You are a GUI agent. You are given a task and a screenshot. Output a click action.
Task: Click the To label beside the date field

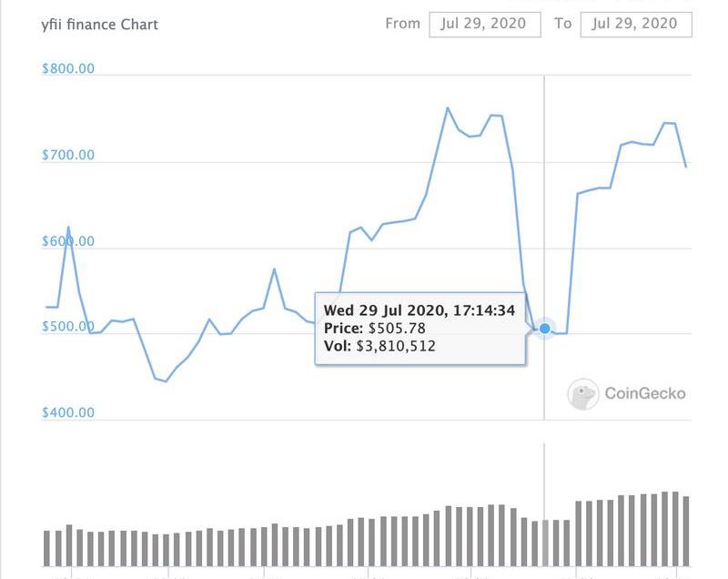click(x=563, y=24)
